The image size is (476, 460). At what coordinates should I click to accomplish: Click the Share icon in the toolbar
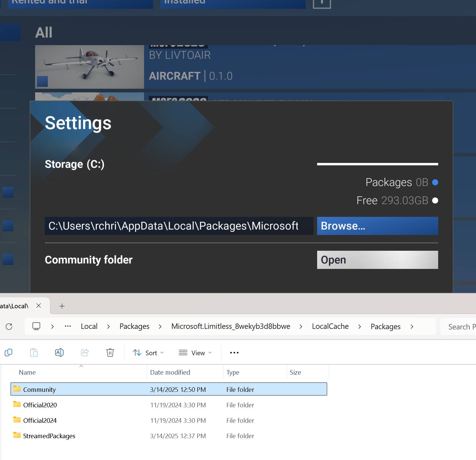[85, 352]
